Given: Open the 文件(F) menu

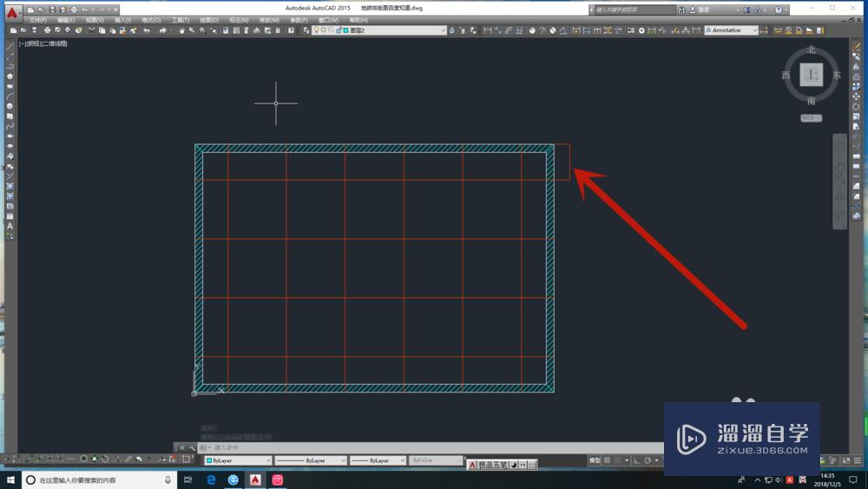Looking at the screenshot, I should point(37,20).
